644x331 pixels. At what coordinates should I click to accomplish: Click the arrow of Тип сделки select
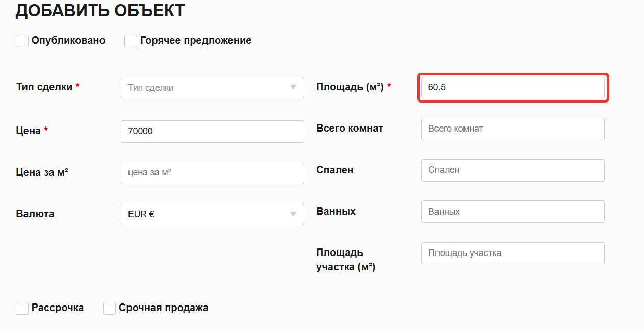tap(293, 87)
